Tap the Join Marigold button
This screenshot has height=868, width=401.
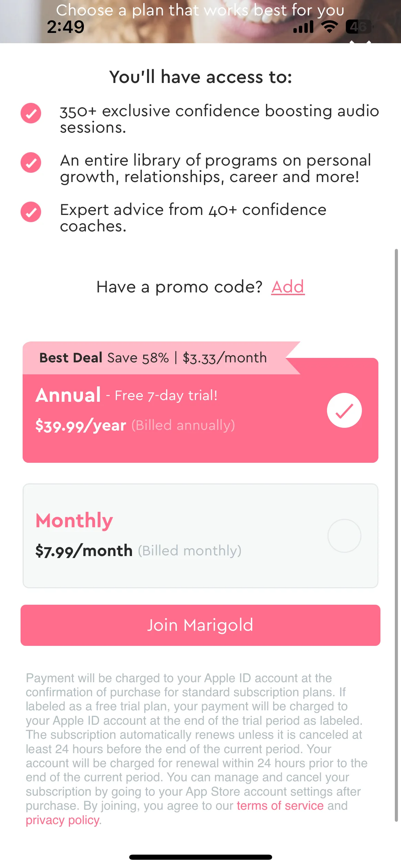(200, 625)
